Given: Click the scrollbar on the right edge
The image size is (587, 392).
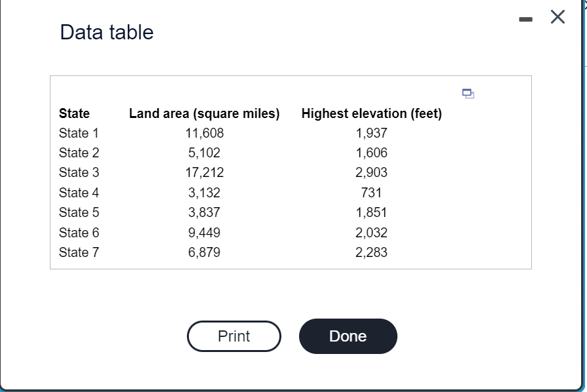Looking at the screenshot, I should pos(582,197).
